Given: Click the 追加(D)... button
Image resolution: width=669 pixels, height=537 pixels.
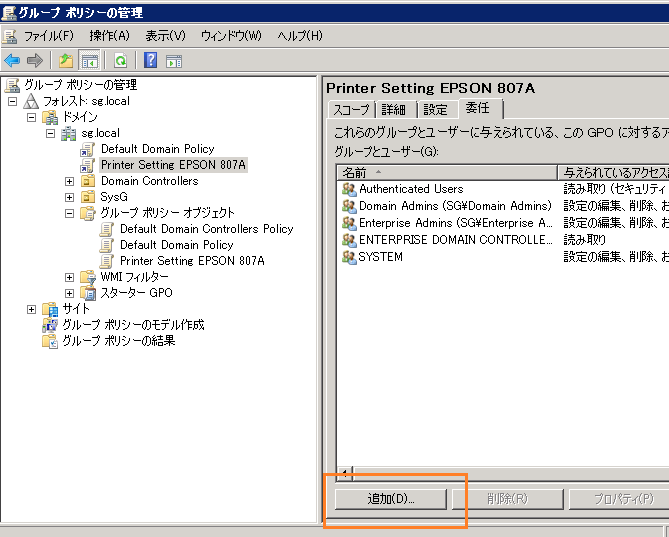Looking at the screenshot, I should pos(391,499).
